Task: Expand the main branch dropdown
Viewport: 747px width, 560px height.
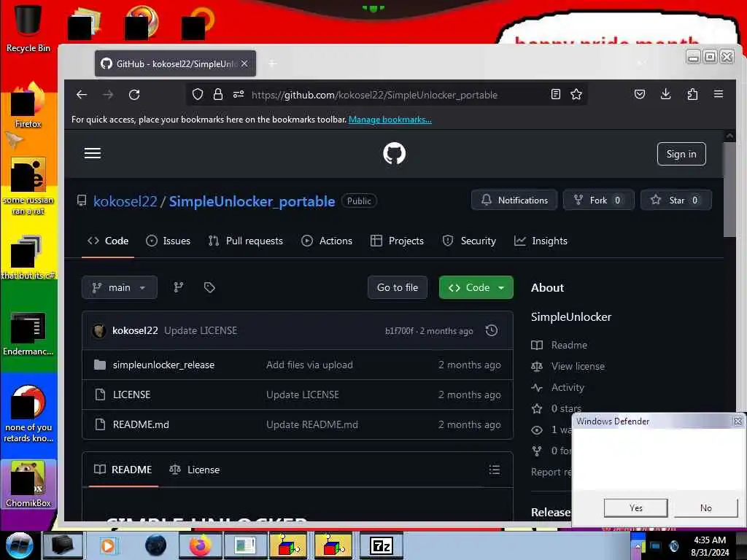Action: pyautogui.click(x=119, y=287)
